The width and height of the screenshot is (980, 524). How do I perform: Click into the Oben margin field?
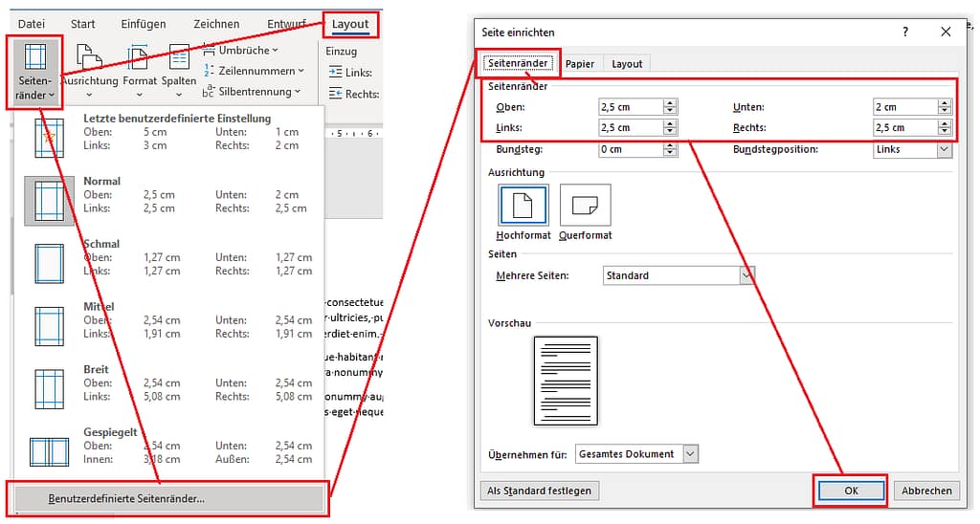(630, 107)
